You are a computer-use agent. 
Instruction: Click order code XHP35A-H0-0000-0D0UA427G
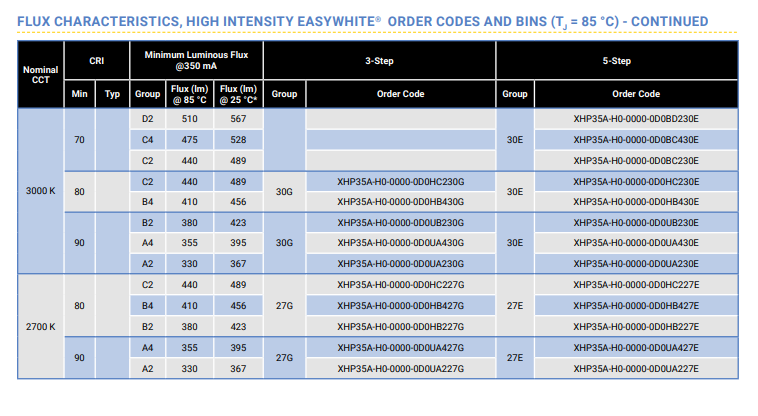(x=401, y=348)
